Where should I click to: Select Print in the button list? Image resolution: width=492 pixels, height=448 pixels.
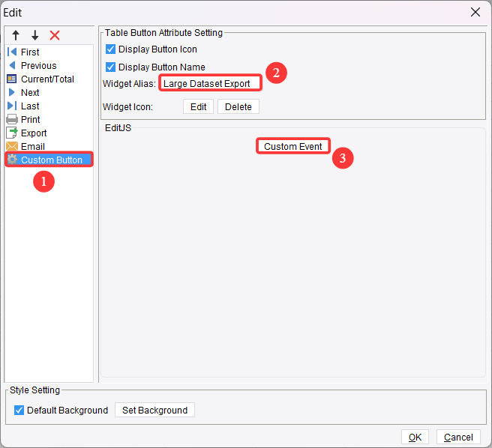[x=49, y=119]
